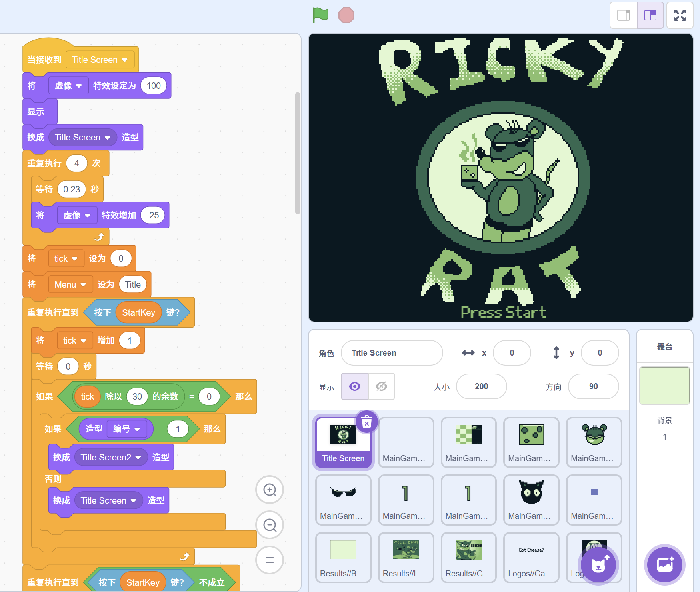700x592 pixels.
Task: Click the green flag to run
Action: tap(321, 15)
